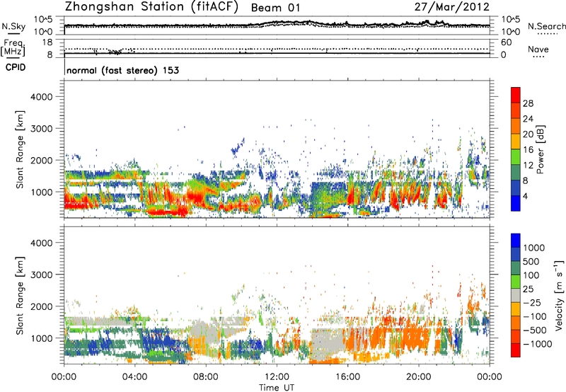
Task: Click the CPID label
Action: pyautogui.click(x=16, y=67)
